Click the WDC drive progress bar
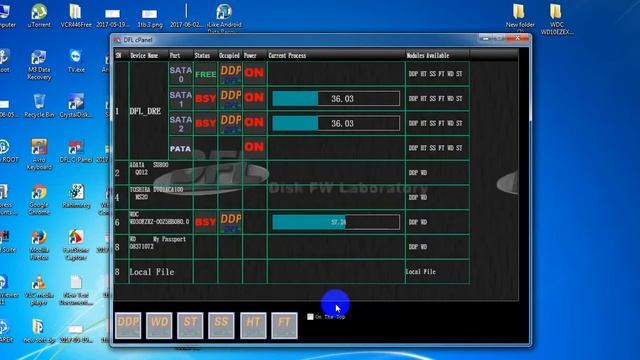Viewport: 640px width, 360px height. coord(336,222)
